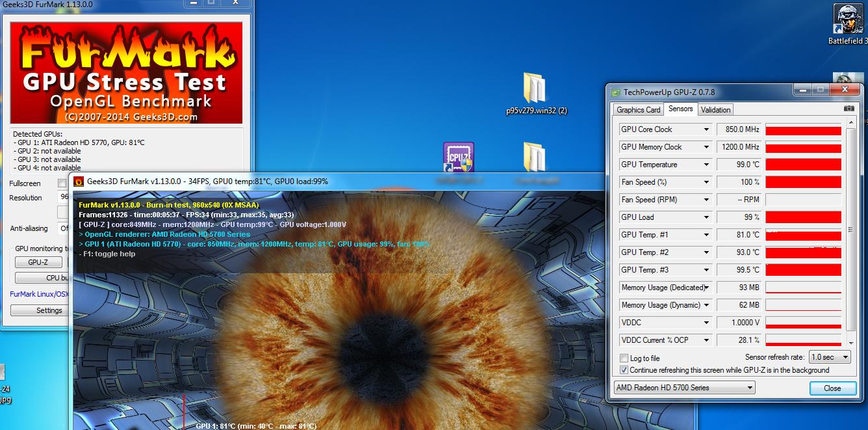Click the Fan Speed (RPM) empty graph
The width and height of the screenshot is (868, 430).
803,200
